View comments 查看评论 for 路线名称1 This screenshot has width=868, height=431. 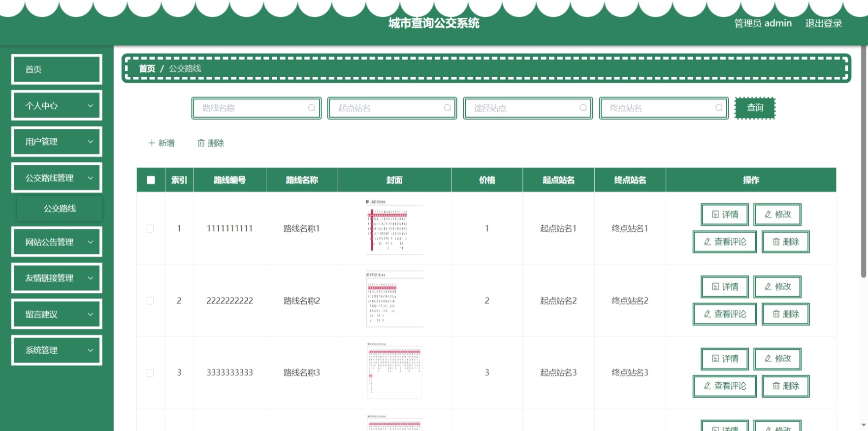tap(725, 242)
